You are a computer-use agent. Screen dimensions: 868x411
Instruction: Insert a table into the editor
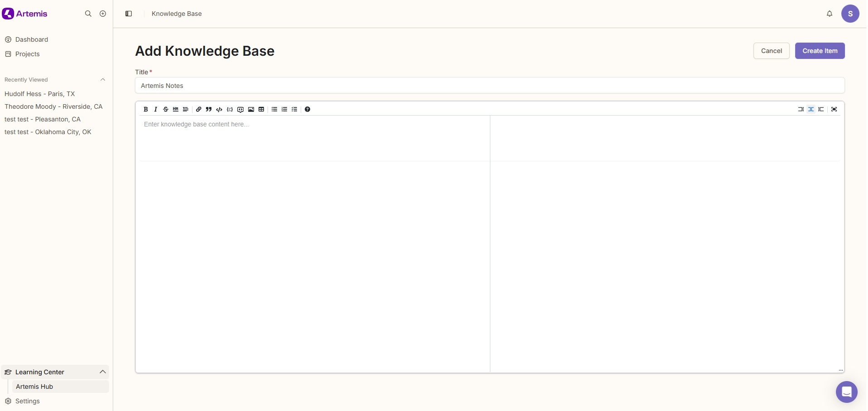pyautogui.click(x=261, y=109)
